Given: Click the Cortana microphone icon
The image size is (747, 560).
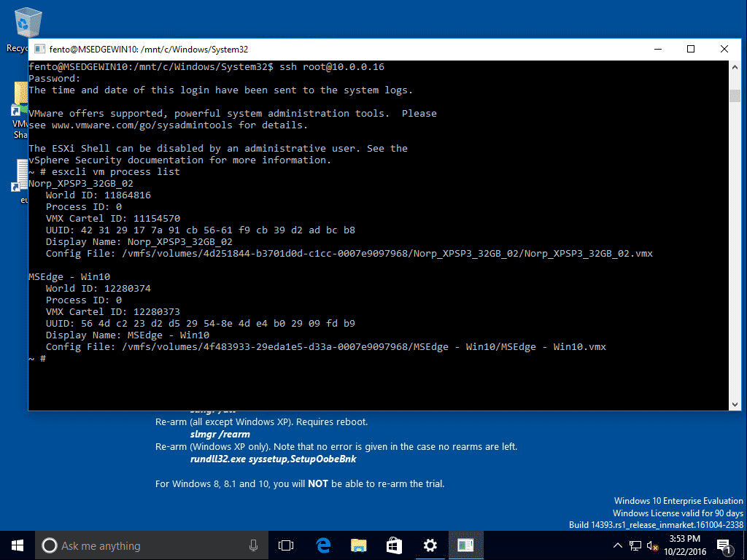Looking at the screenshot, I should click(x=253, y=545).
